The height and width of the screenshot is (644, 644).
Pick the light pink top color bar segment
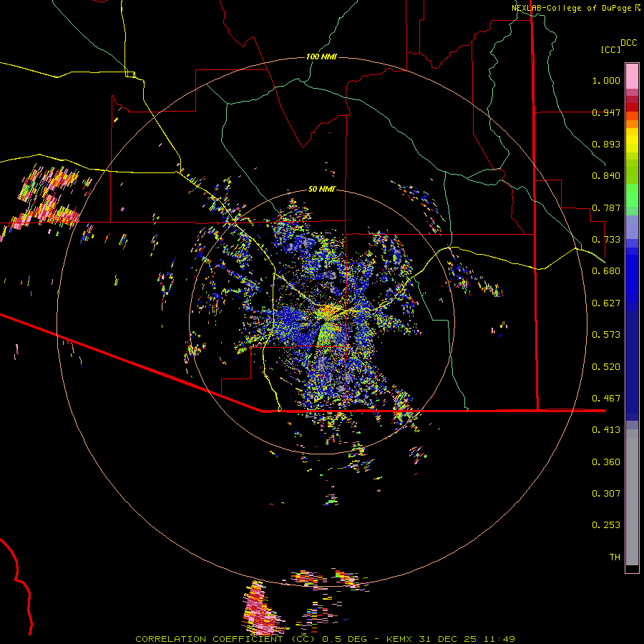pos(632,76)
